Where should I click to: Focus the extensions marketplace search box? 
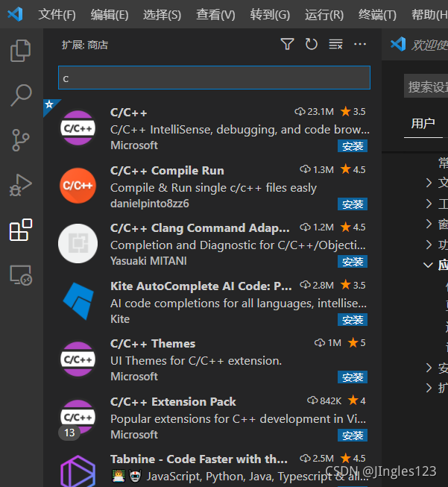point(214,78)
